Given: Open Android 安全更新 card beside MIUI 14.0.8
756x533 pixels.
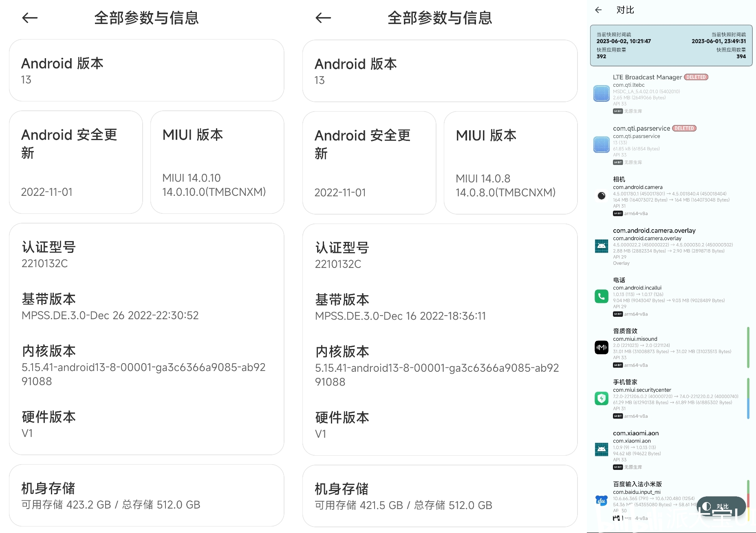Looking at the screenshot, I should click(369, 163).
